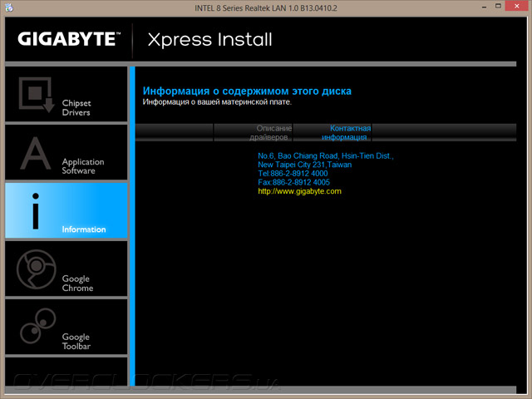Open the Google Toolbar install section
This screenshot has width=532, height=399.
66,327
